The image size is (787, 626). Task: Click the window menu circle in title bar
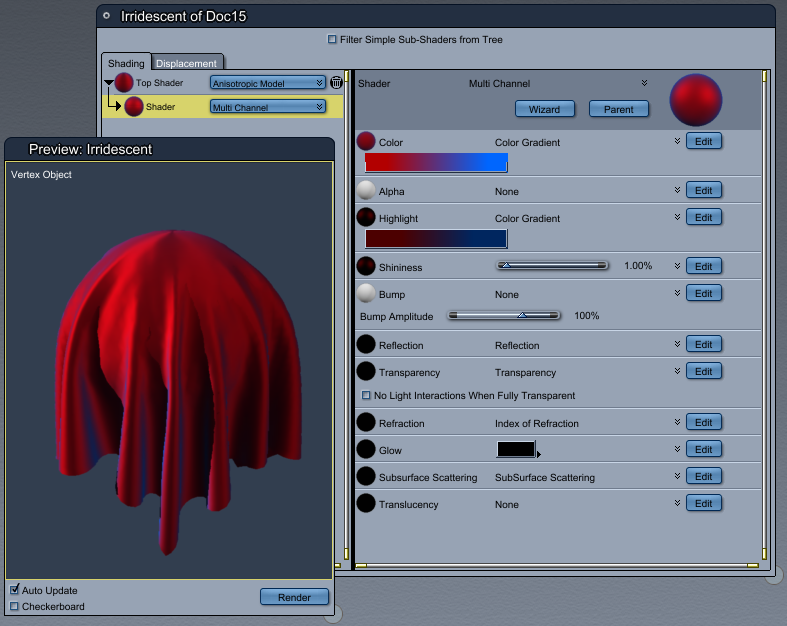click(x=106, y=16)
